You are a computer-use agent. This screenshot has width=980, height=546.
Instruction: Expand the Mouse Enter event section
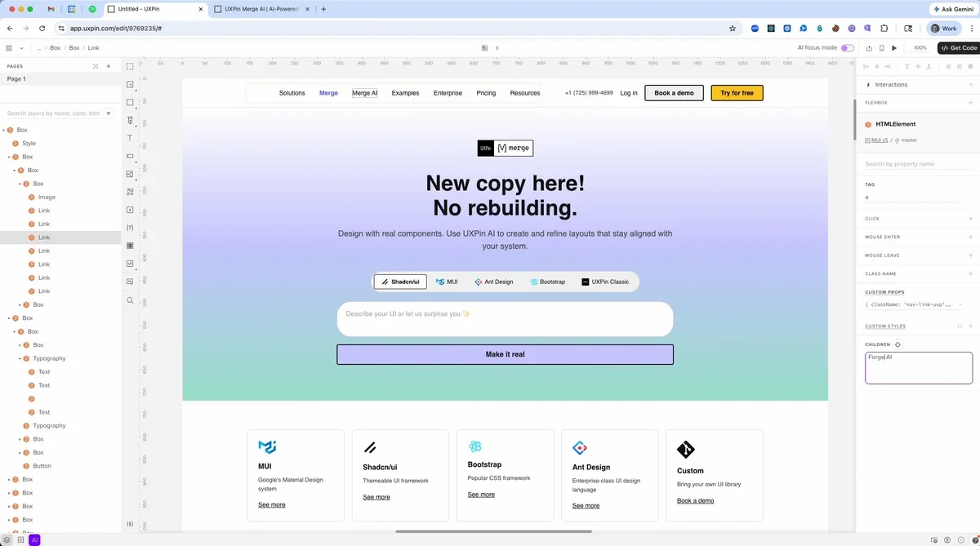tap(970, 237)
